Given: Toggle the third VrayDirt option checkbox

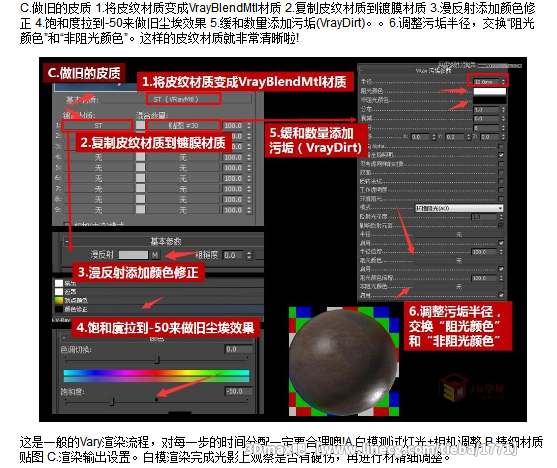Looking at the screenshot, I should [501, 164].
